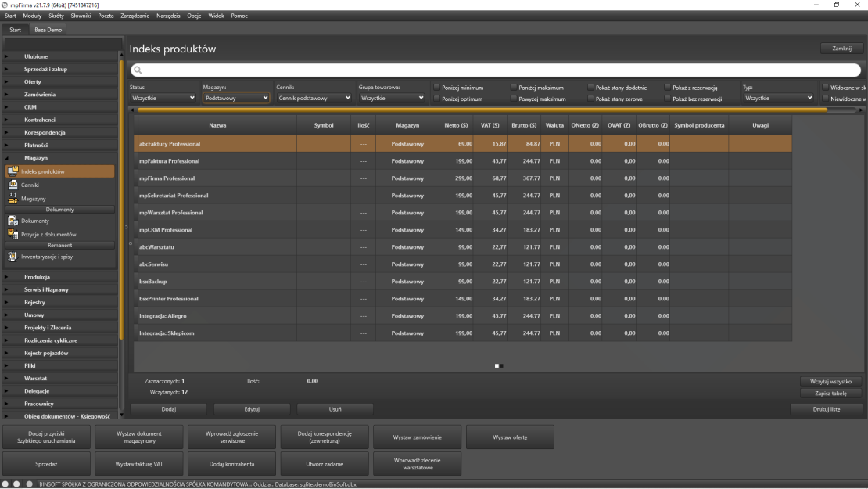Toggle Poniżej minimum checkbox
The width and height of the screenshot is (868, 489).
[x=437, y=88]
